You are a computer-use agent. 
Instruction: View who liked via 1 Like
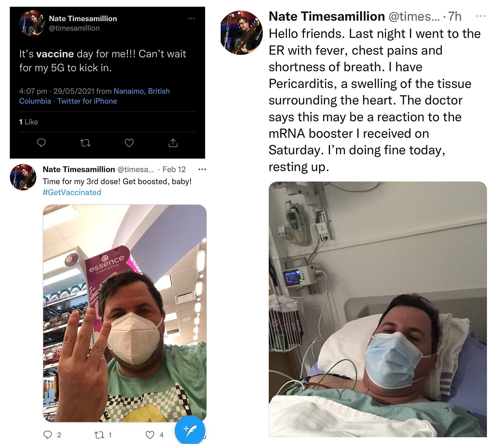click(29, 122)
